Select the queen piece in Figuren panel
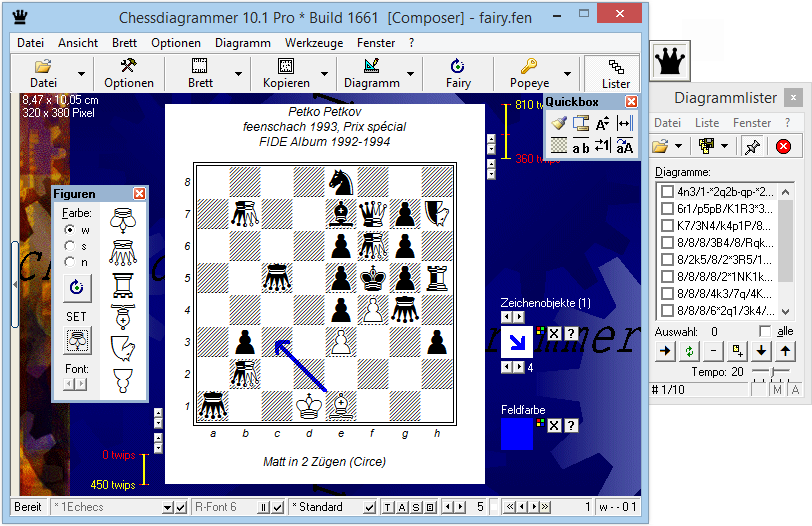Image resolution: width=812 pixels, height=526 pixels. tap(123, 253)
